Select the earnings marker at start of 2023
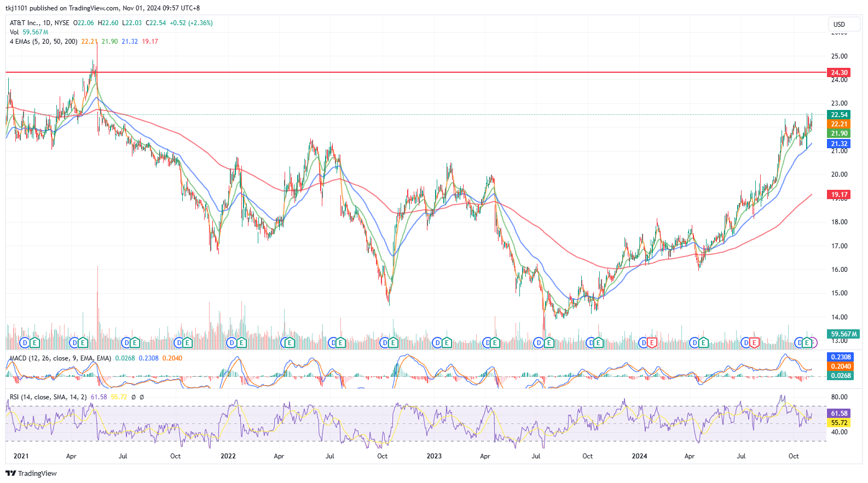The width and height of the screenshot is (868, 483). (x=446, y=343)
